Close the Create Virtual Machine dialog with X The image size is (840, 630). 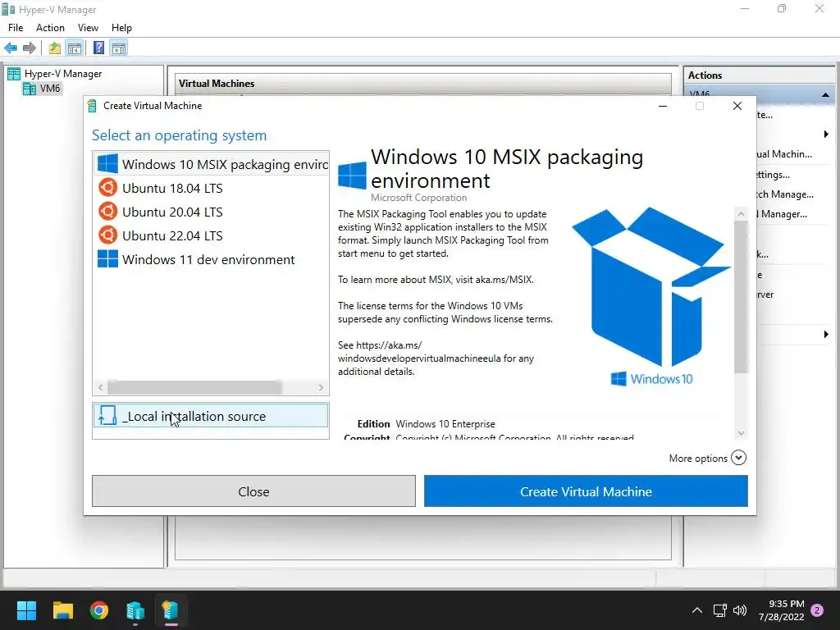click(x=737, y=106)
